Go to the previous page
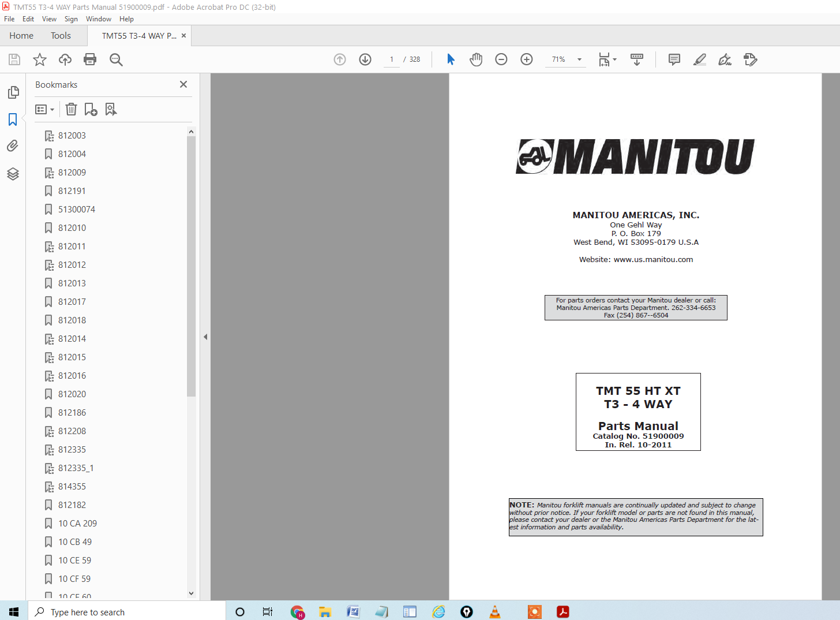This screenshot has width=840, height=620. [340, 59]
